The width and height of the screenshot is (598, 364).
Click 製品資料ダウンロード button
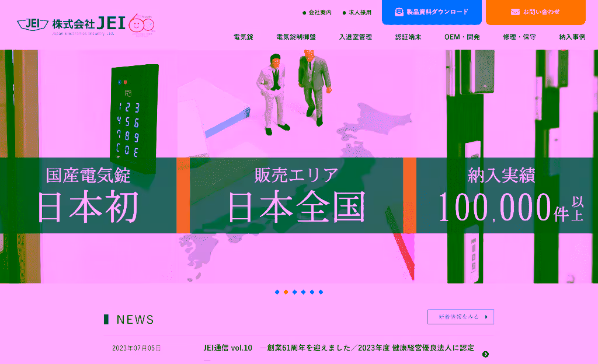(432, 12)
